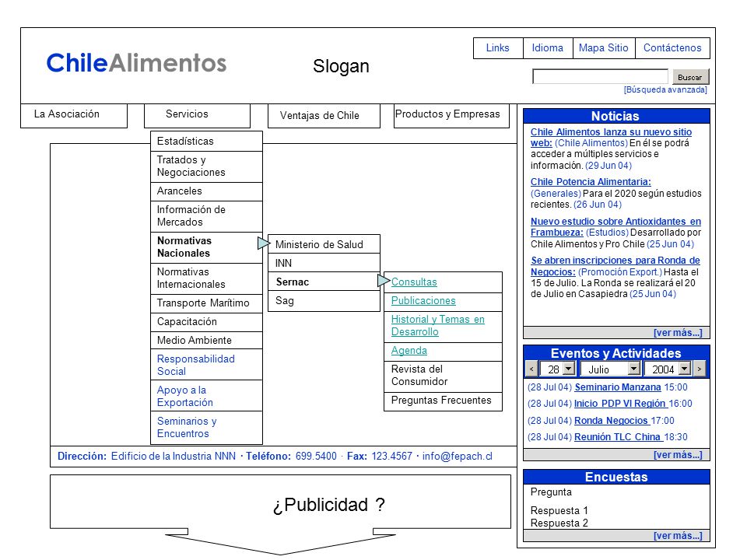Click the ¿Publicidad? banner area

[280, 502]
